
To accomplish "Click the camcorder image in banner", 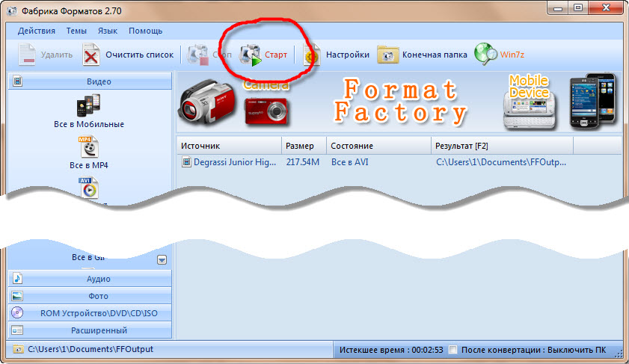I will [207, 102].
